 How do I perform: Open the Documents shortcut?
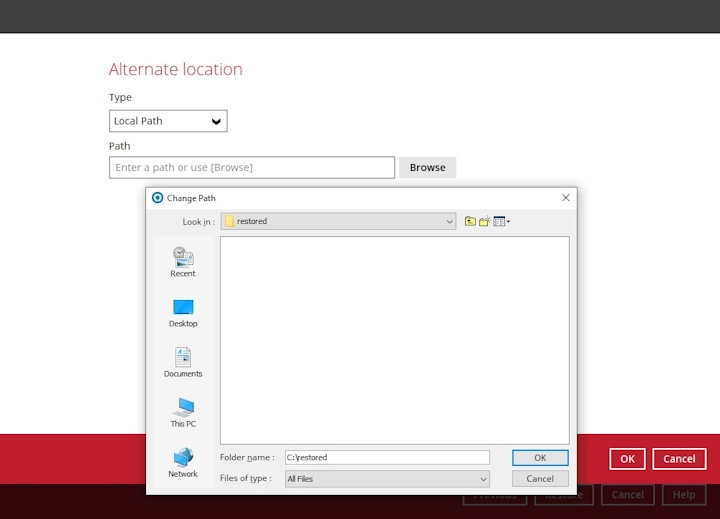183,362
